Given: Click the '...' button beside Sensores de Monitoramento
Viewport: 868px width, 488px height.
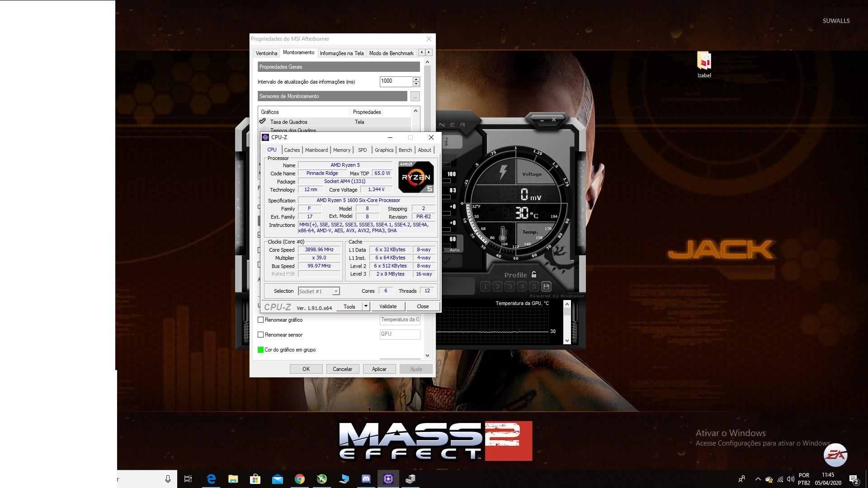Looking at the screenshot, I should click(x=415, y=96).
